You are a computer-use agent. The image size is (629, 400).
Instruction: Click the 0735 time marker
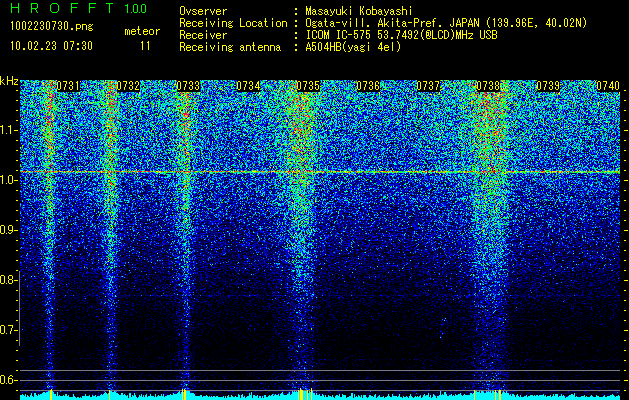308,86
